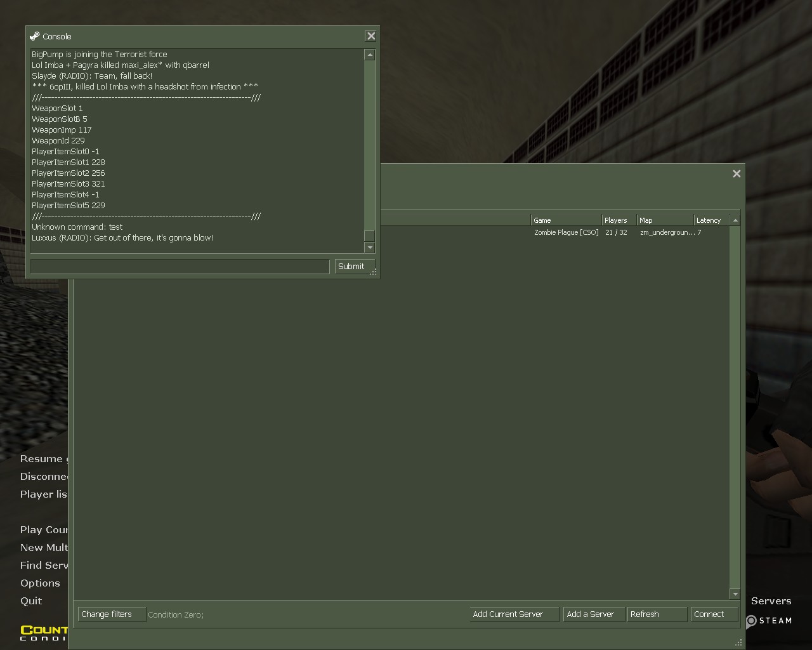
Task: Click the server browser resize grip
Action: 738,642
